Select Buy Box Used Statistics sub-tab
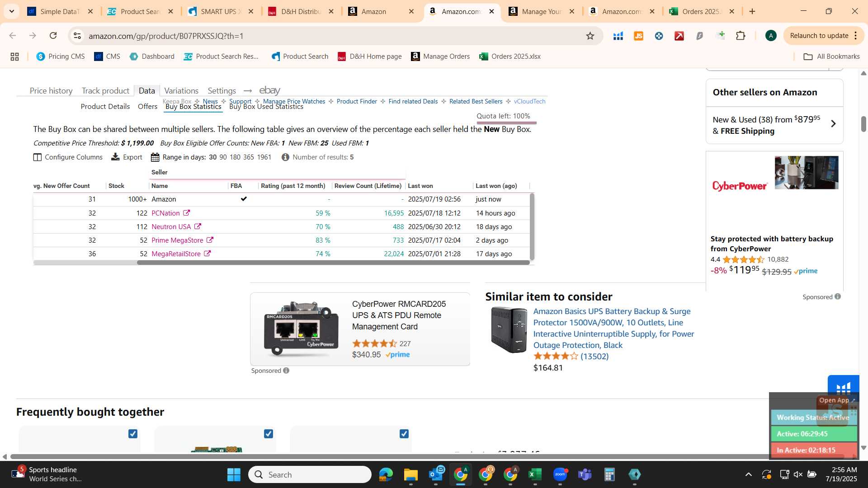 [x=266, y=107]
